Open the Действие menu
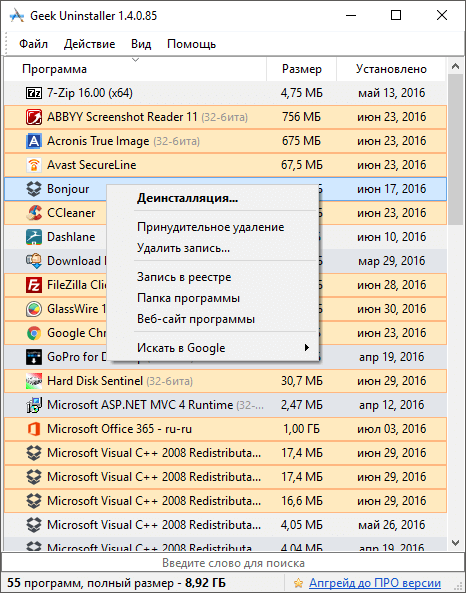Screen dimensions: 466x593 click(89, 44)
